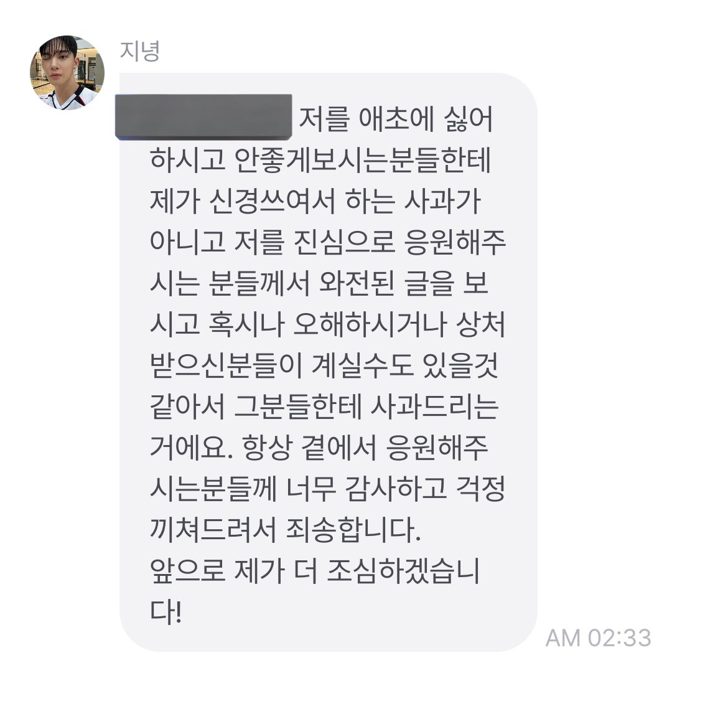Viewport: 728px width, 701px height.
Task: Select the word '끼쳐드려서'
Action: point(213,530)
